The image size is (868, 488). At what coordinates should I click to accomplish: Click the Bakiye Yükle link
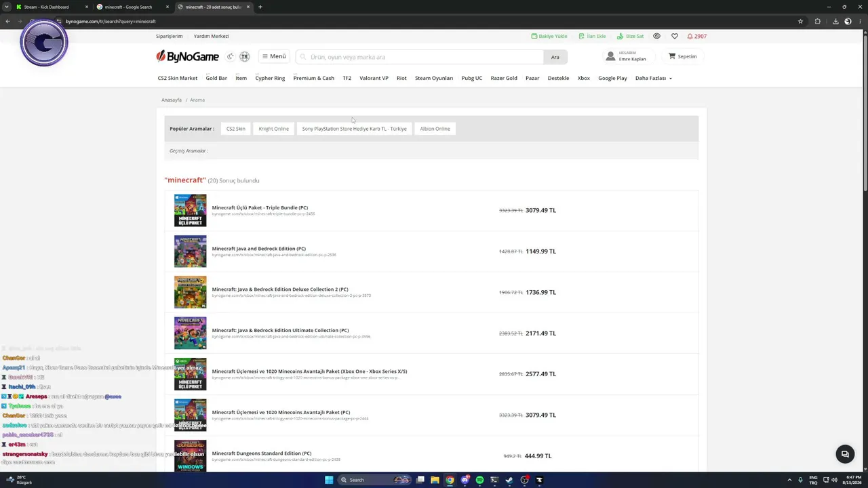[549, 36]
